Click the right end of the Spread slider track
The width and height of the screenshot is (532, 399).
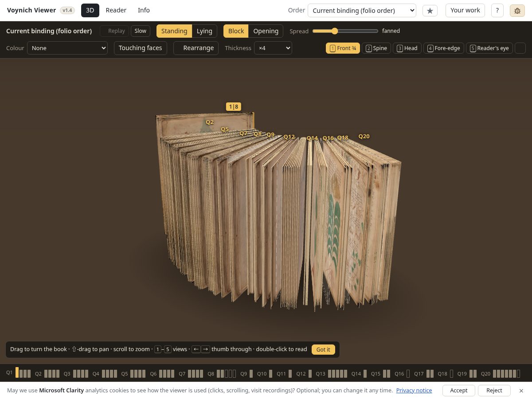(377, 31)
